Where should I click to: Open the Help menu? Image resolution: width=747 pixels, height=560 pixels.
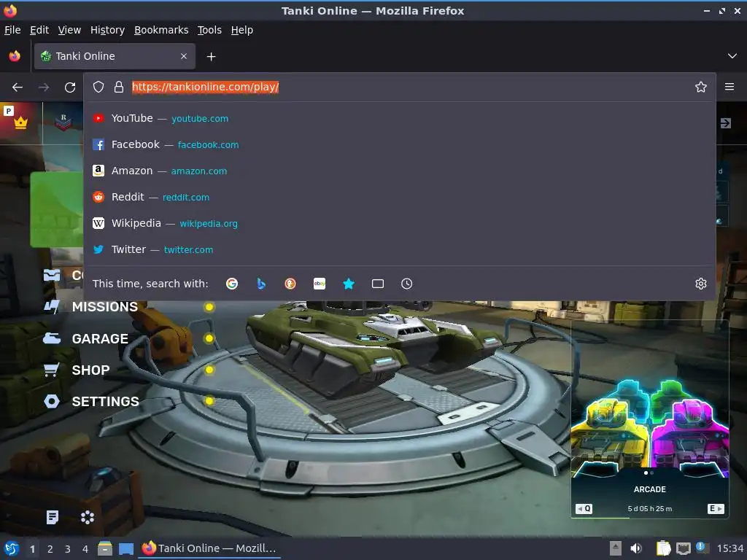(242, 30)
